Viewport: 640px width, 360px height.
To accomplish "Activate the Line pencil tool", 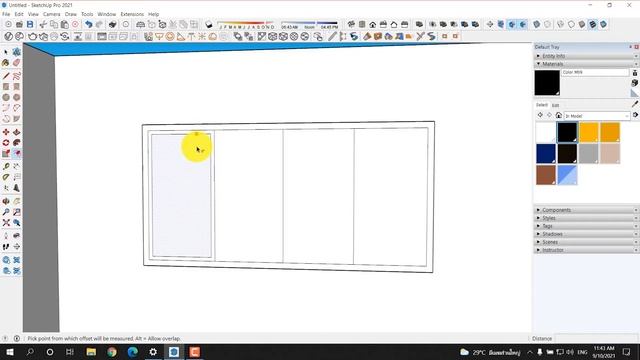I will [6, 76].
